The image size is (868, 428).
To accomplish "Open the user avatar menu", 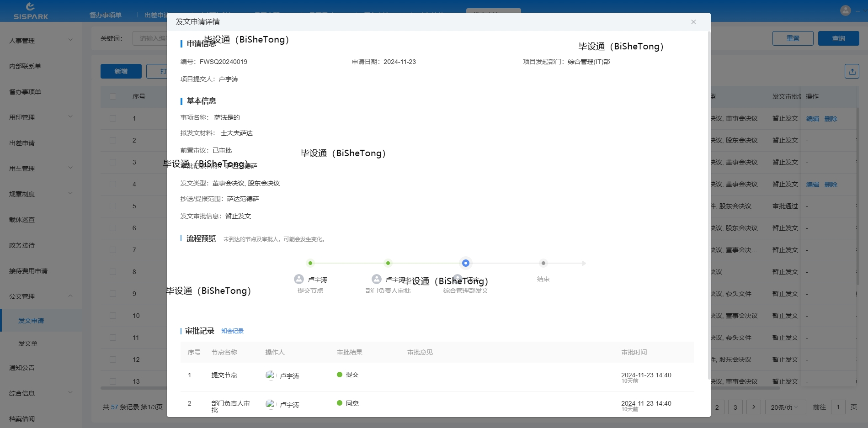I will 846,10.
